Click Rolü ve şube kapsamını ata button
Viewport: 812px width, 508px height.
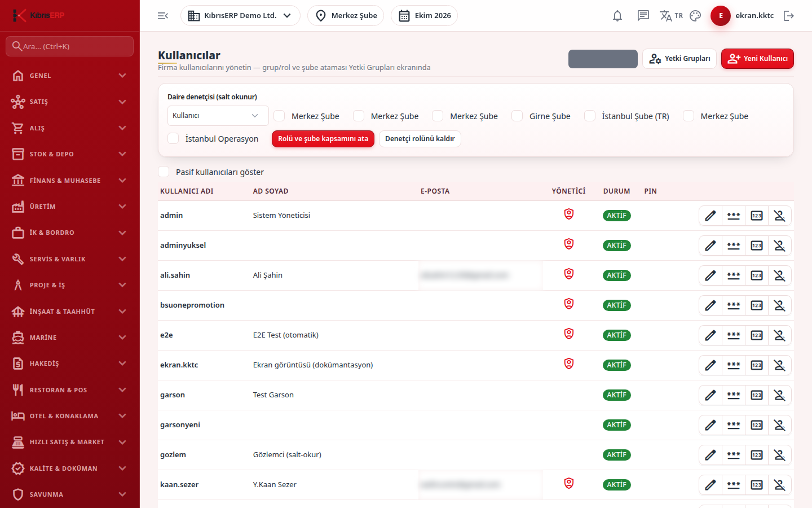tap(323, 139)
